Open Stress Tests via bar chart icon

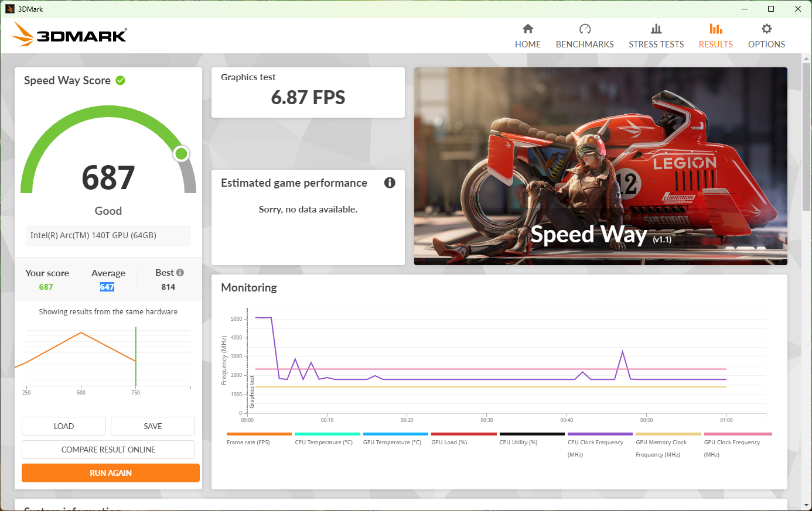pyautogui.click(x=656, y=29)
